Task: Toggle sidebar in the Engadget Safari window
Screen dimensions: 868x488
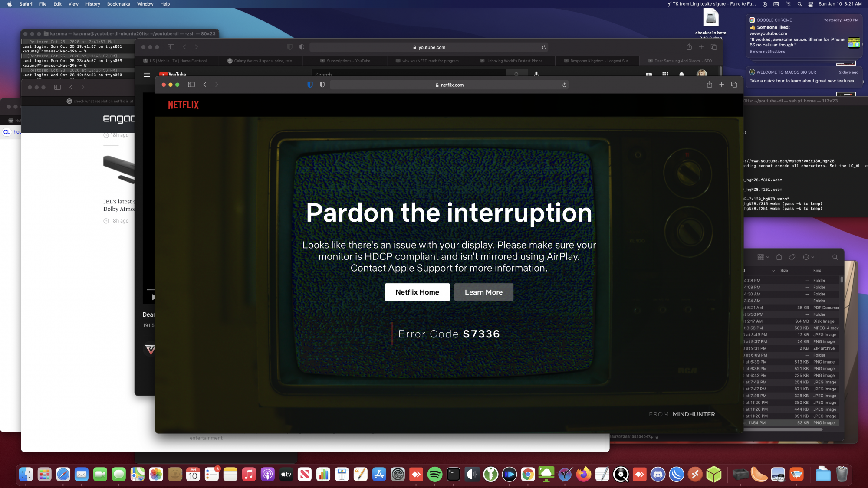Action: coord(57,87)
